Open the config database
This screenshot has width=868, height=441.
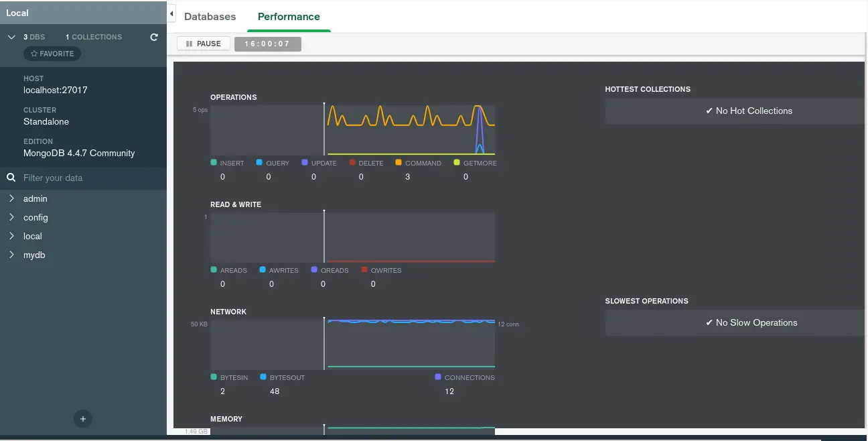tap(35, 217)
